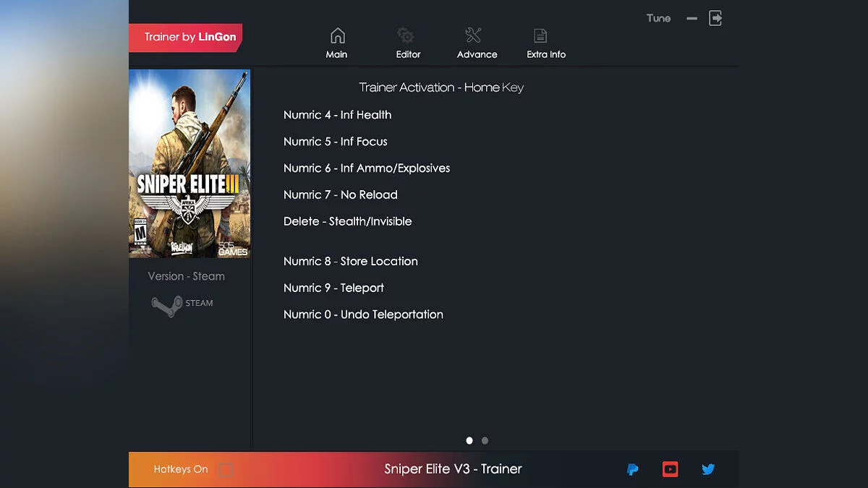Viewport: 868px width, 488px height.
Task: Click the Sniper Elite III cover art
Action: 190,163
